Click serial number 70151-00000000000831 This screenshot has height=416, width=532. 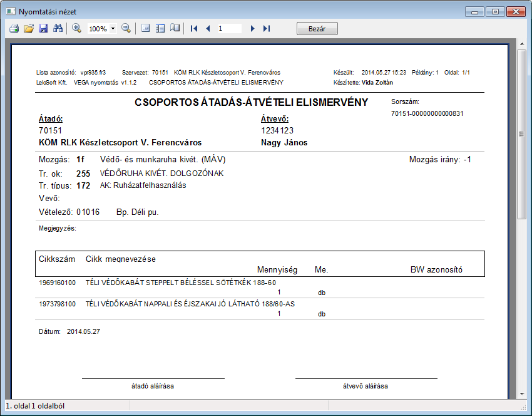click(x=427, y=113)
